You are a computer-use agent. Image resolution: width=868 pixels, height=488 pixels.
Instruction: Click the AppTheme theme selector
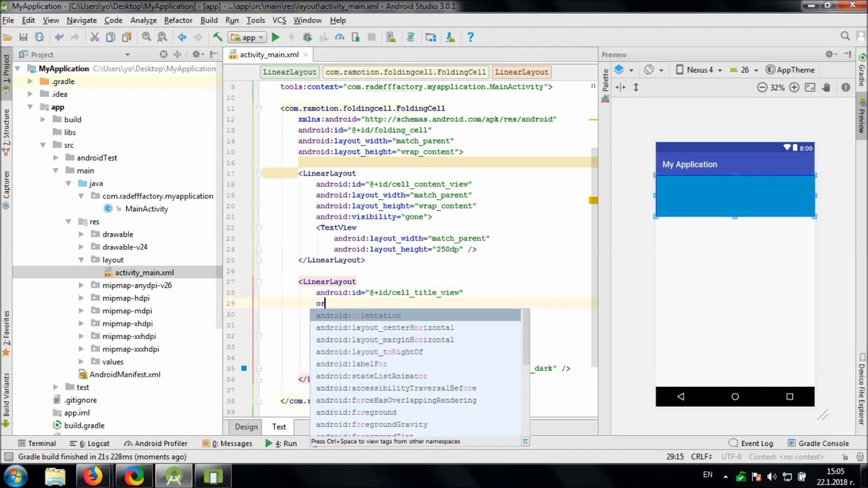[x=790, y=70]
